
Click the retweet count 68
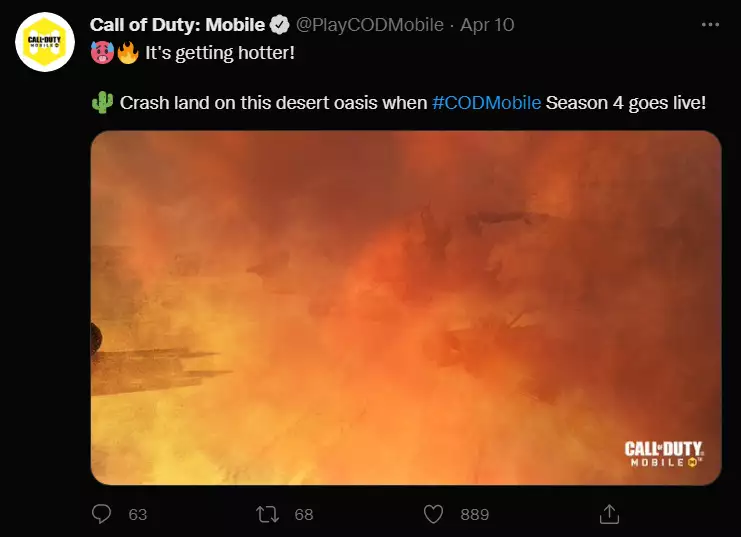[304, 514]
